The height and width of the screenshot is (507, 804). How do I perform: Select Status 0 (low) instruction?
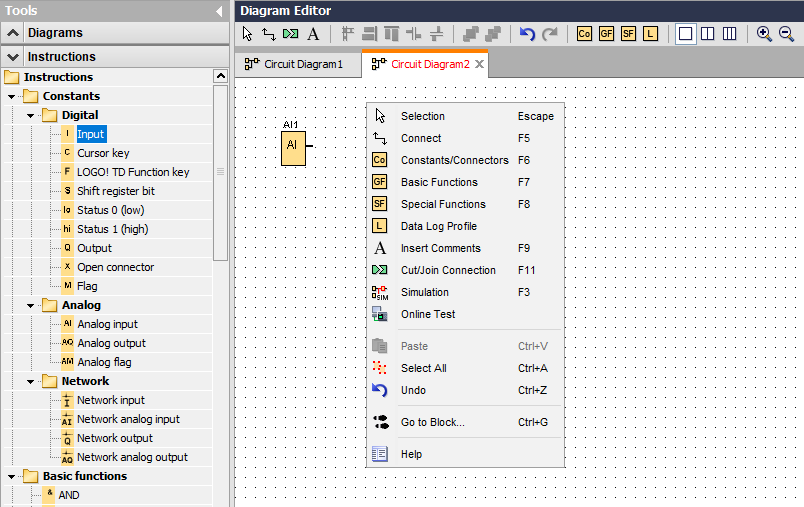[110, 210]
